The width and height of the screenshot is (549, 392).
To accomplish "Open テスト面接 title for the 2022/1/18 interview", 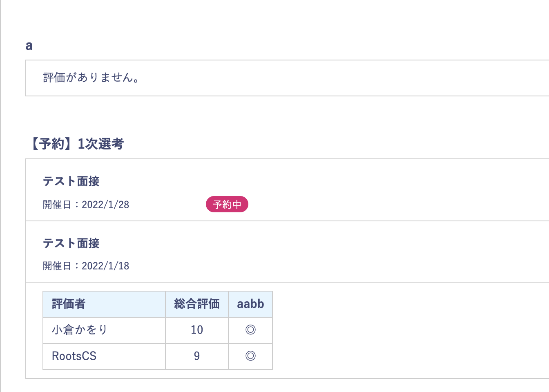I will (71, 243).
